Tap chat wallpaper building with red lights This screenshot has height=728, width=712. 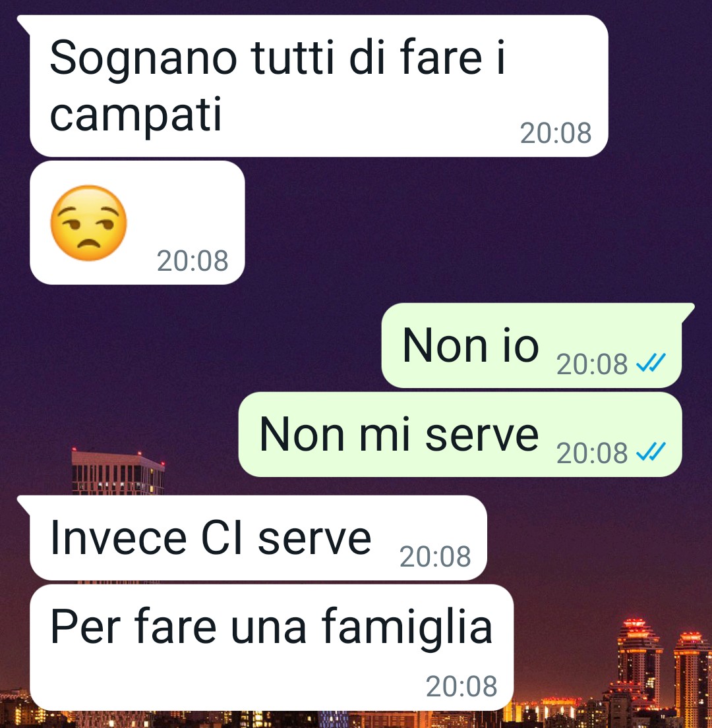(x=118, y=471)
